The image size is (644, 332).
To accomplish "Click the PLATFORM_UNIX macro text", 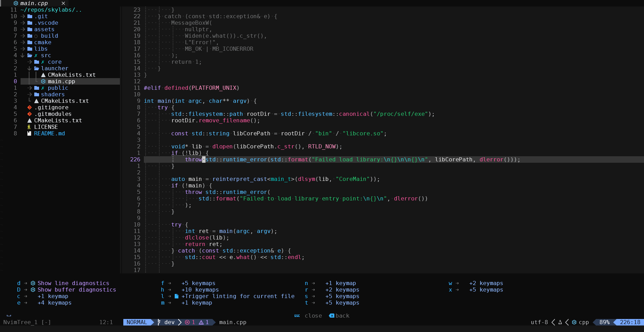I will (214, 88).
